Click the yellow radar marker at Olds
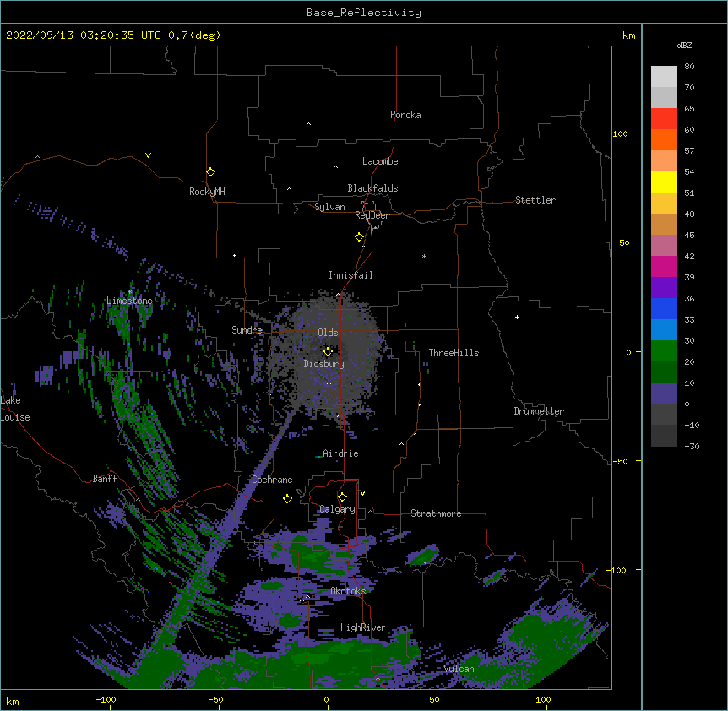The width and height of the screenshot is (728, 711). coord(328,352)
